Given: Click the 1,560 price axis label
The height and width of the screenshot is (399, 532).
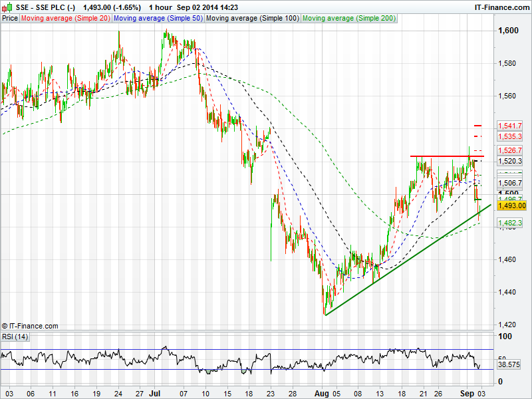Looking at the screenshot, I should (x=507, y=96).
